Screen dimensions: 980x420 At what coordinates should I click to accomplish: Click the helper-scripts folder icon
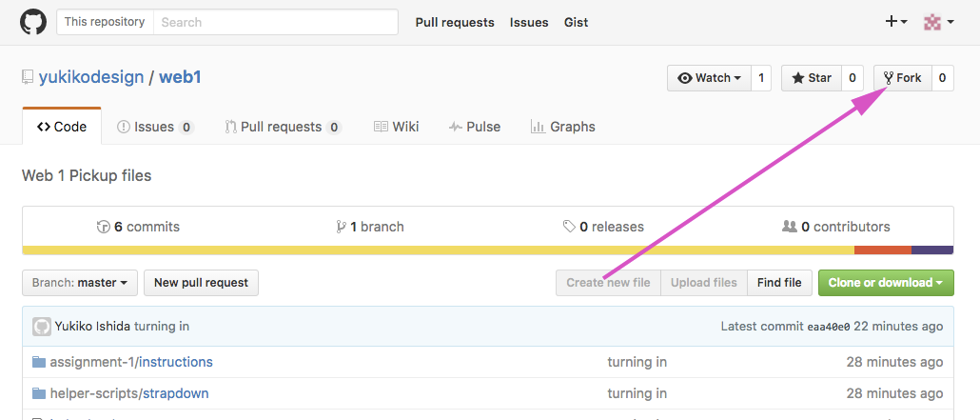[39, 393]
